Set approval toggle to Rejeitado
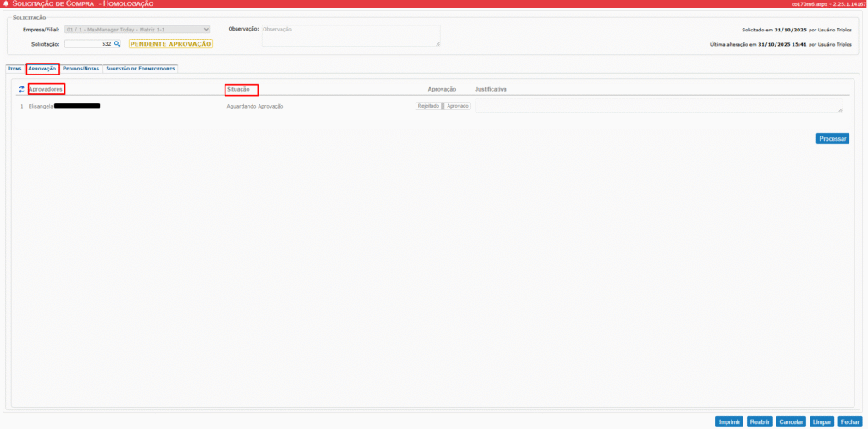 pos(427,106)
